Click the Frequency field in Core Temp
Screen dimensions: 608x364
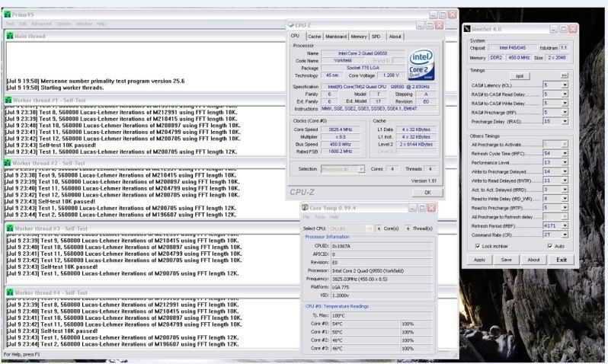pos(382,279)
